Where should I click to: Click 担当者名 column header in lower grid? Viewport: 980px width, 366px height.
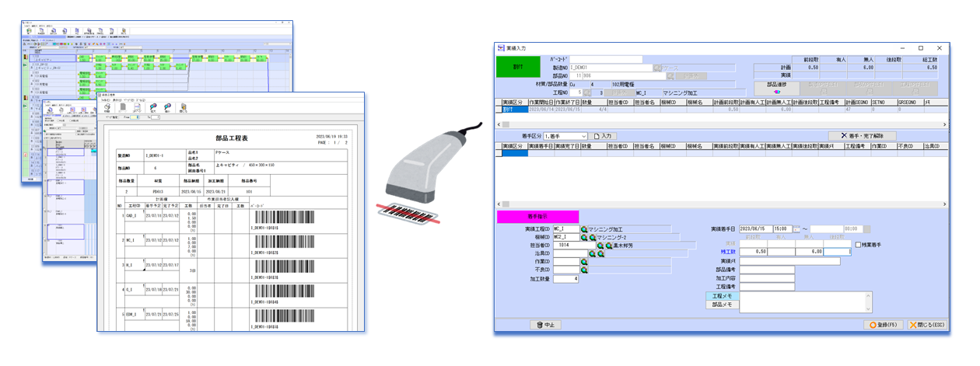coord(646,147)
